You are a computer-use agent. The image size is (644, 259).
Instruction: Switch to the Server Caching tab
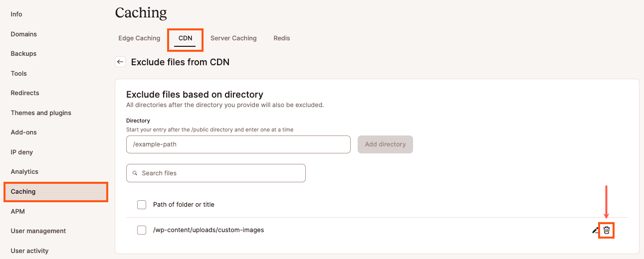pos(233,38)
